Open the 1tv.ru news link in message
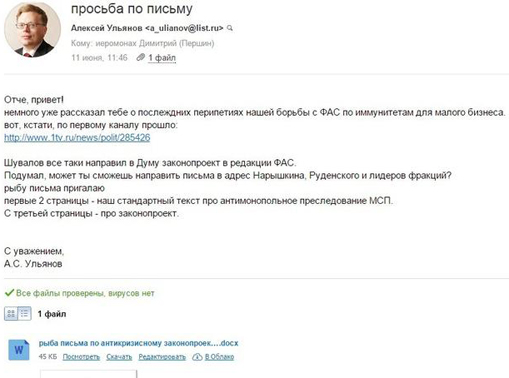Screen dimensions: 509x378 click(x=77, y=138)
